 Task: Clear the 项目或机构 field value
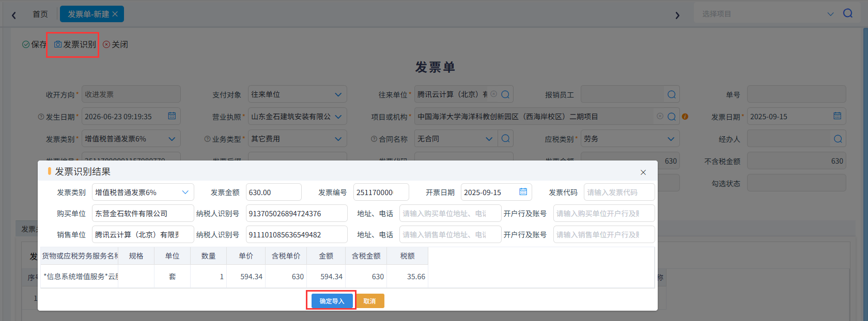[x=660, y=116]
